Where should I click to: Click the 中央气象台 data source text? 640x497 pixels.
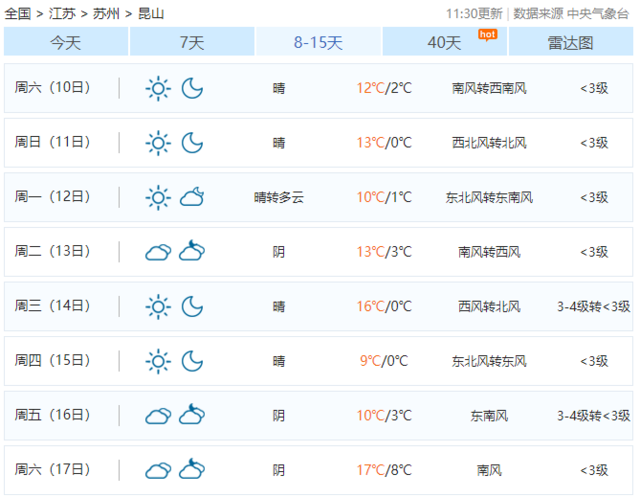coord(601,14)
